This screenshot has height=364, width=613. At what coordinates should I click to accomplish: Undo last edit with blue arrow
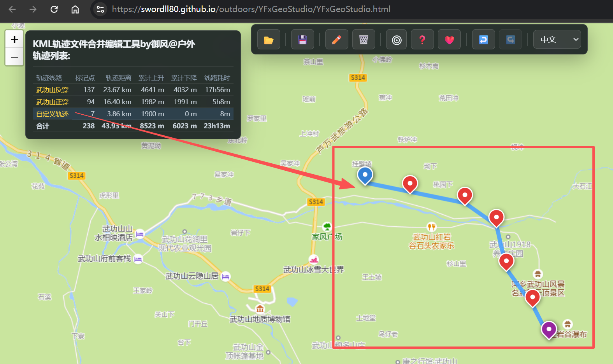[x=483, y=40]
